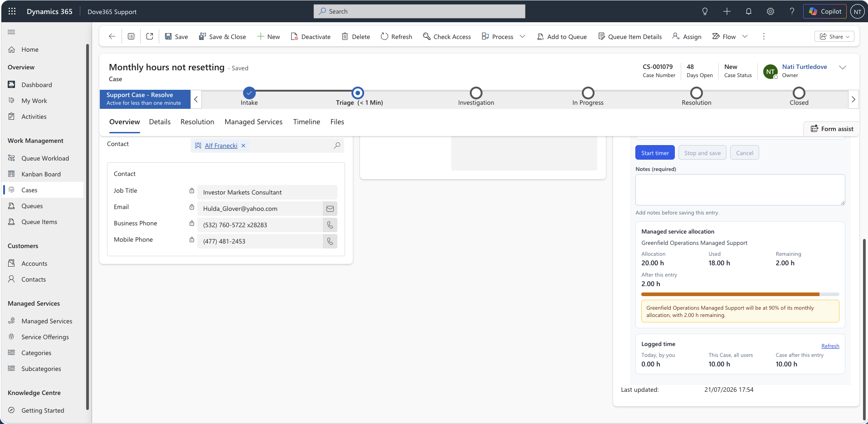Click the Copilot button

pyautogui.click(x=825, y=11)
